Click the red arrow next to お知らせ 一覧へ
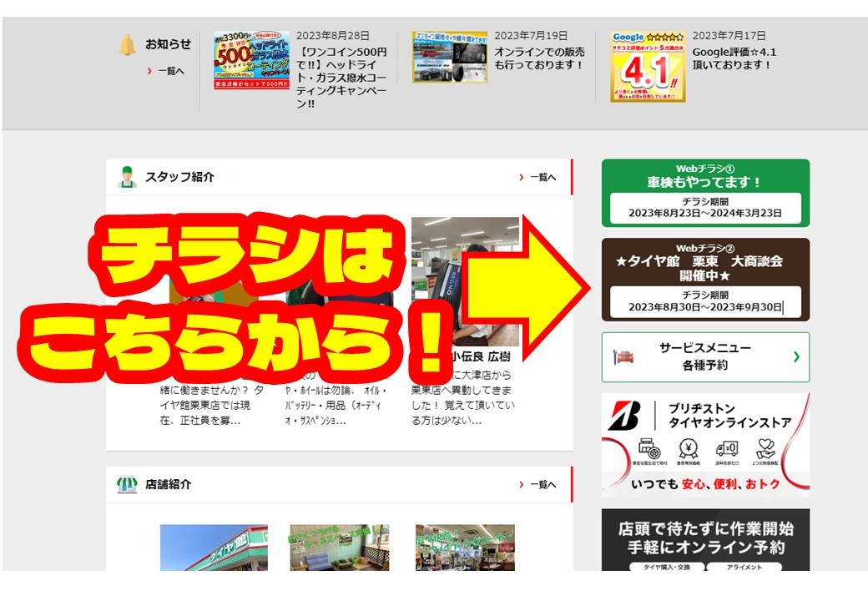The height and width of the screenshot is (601, 868). tap(149, 71)
